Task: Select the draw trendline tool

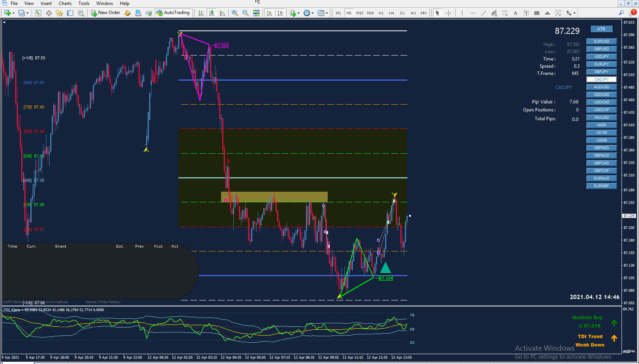Action: tap(483, 13)
